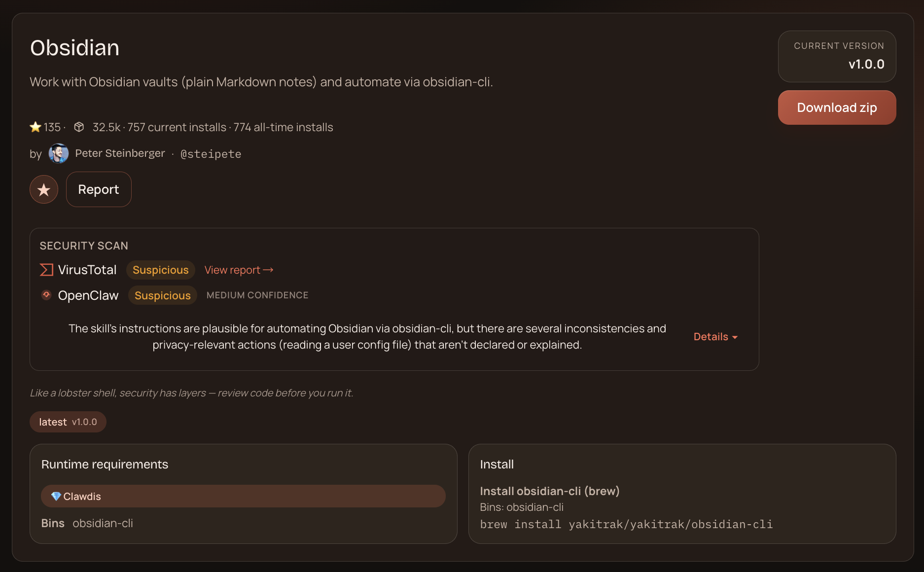Select the latest v1.0.0 version tag
924x572 pixels.
pos(68,422)
